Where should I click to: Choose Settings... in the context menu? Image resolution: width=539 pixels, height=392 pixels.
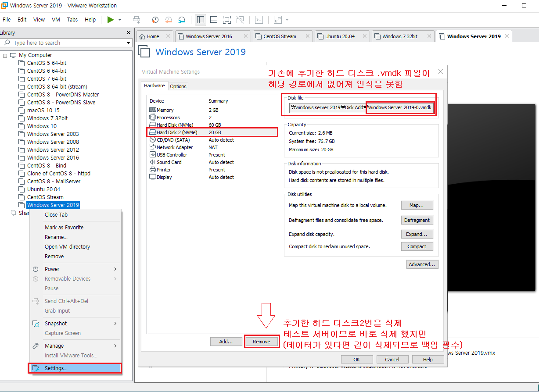tap(75, 368)
